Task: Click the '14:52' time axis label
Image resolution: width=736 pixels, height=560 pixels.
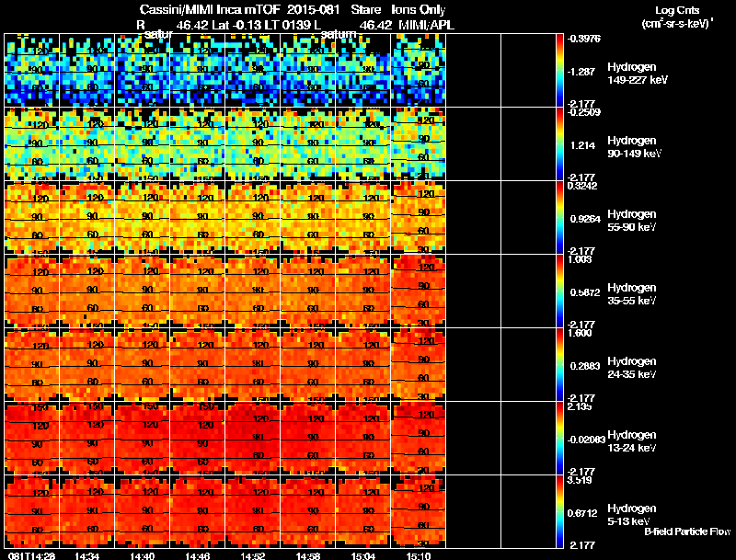Action: [x=253, y=555]
